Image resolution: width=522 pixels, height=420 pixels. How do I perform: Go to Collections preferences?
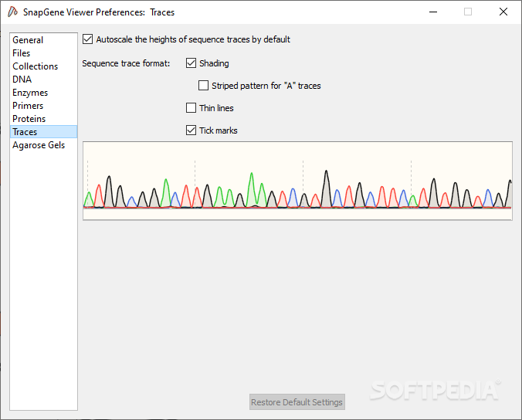(x=35, y=66)
